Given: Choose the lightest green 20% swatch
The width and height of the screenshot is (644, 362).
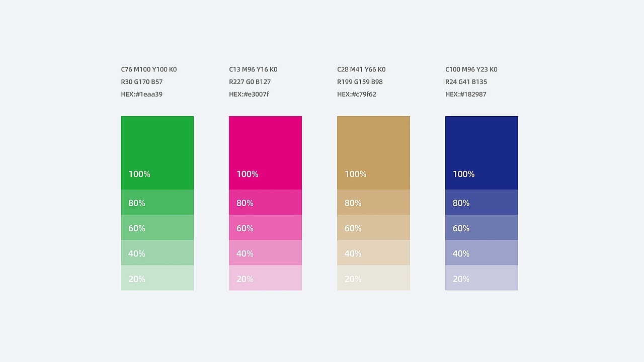Looking at the screenshot, I should click(157, 278).
